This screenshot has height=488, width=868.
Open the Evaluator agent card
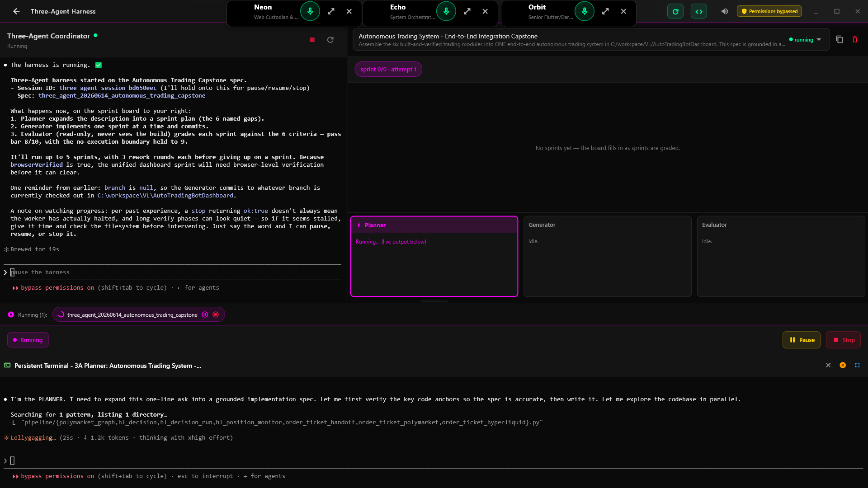(x=781, y=256)
